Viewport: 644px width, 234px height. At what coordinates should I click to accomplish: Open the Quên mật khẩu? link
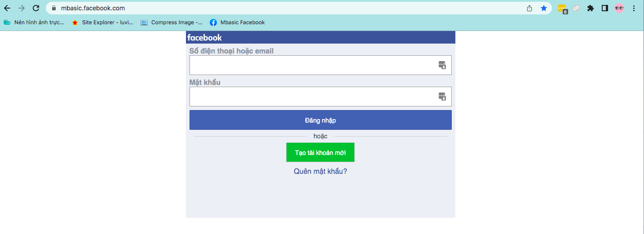pyautogui.click(x=320, y=172)
